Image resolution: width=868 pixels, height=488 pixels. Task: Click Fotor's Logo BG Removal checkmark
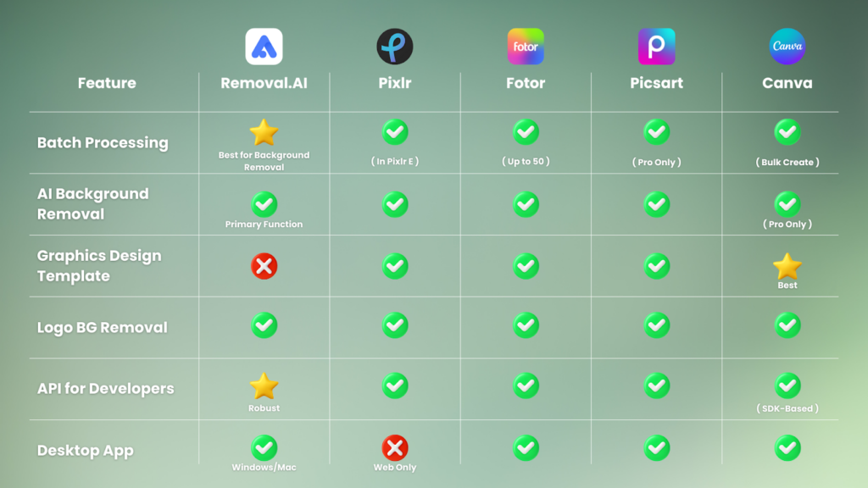point(526,325)
